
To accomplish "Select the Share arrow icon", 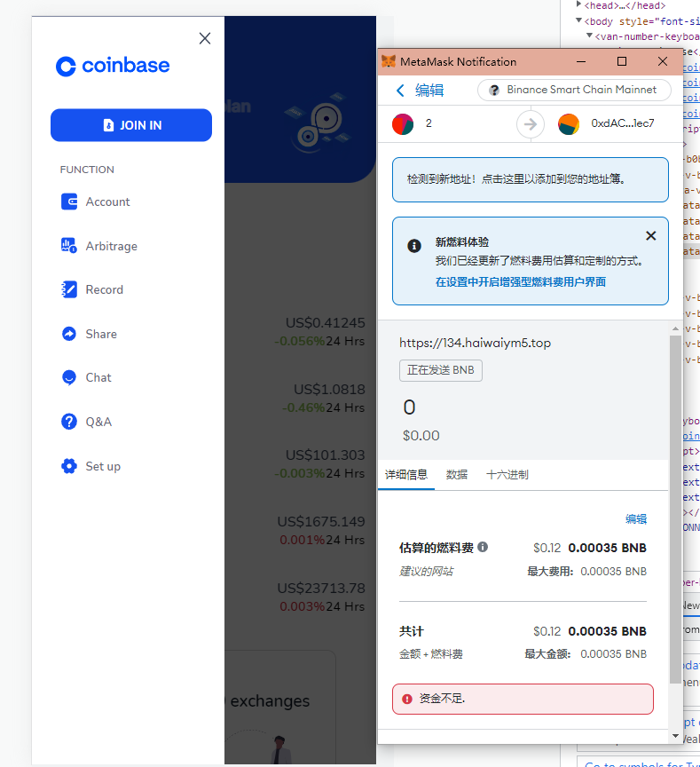I will 69,334.
